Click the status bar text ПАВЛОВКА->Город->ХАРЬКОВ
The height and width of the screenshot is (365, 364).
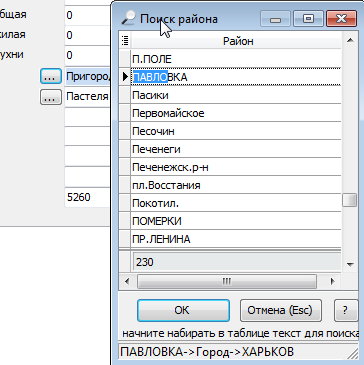click(207, 352)
